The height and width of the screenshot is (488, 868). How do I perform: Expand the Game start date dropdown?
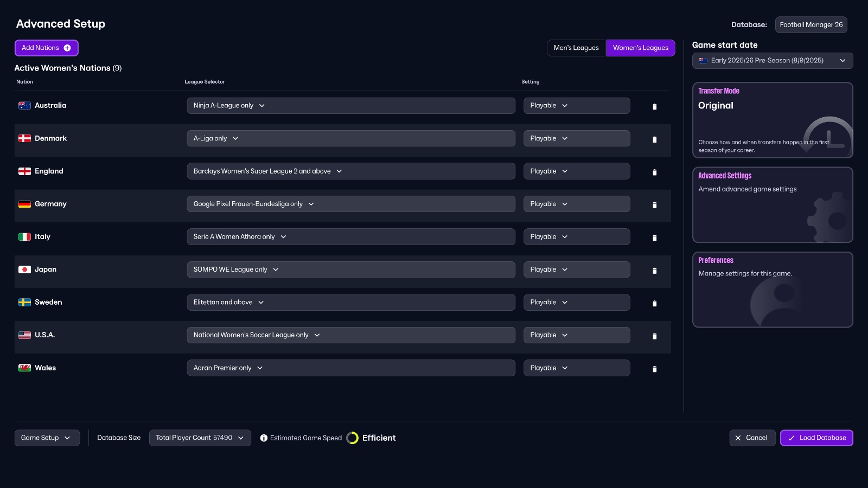pos(772,61)
